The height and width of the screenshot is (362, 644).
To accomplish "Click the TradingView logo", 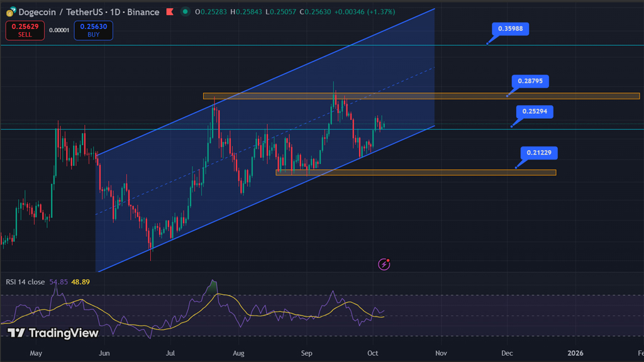I will coord(53,333).
